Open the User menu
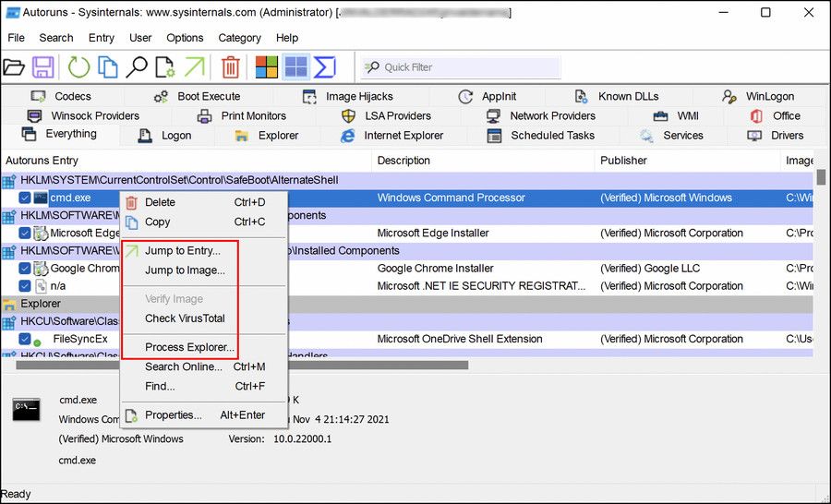This screenshot has width=831, height=504. click(x=140, y=38)
